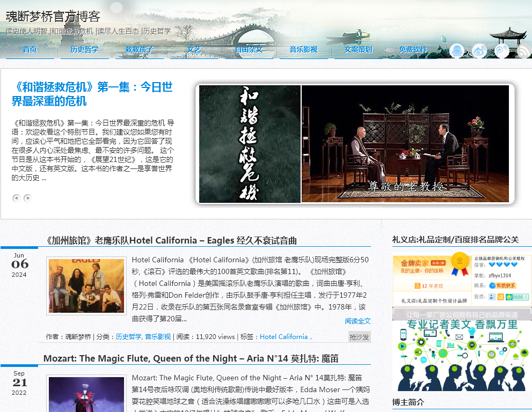
Task: Click the interview video image 尊敬的老教授
Action: coord(405,144)
